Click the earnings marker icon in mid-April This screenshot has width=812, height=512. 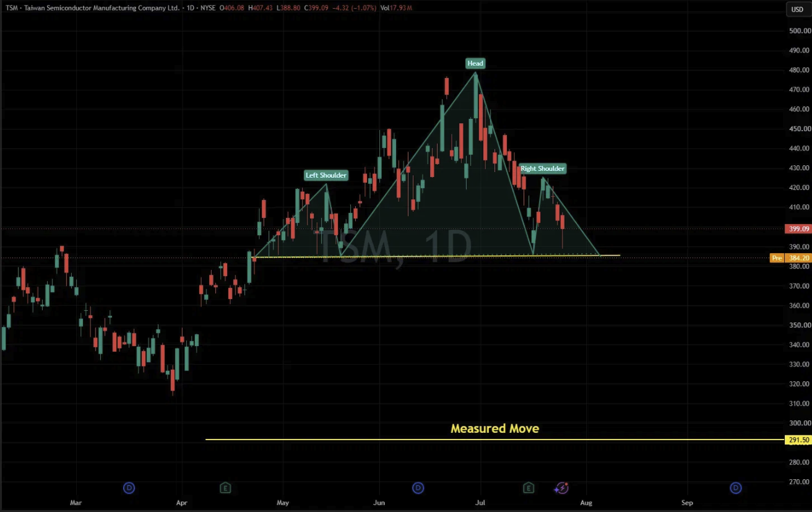point(225,488)
